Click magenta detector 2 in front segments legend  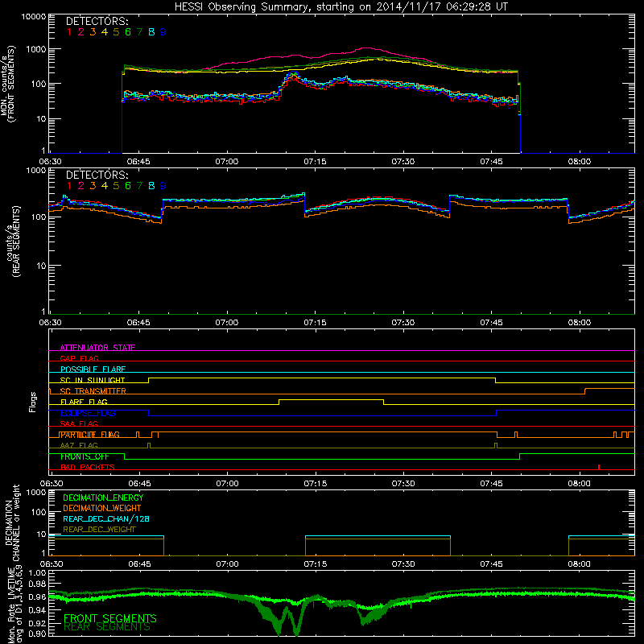[81, 32]
